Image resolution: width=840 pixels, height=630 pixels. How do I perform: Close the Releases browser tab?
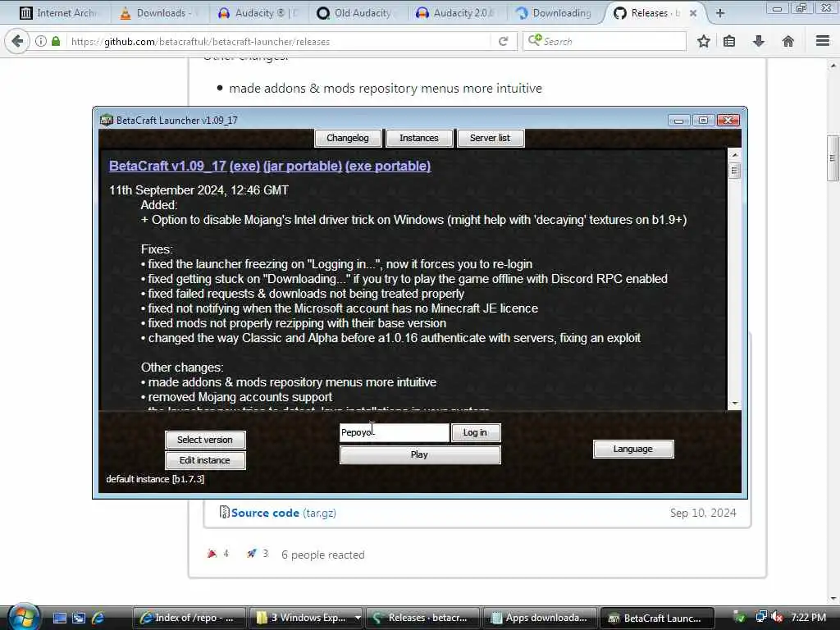(x=692, y=13)
